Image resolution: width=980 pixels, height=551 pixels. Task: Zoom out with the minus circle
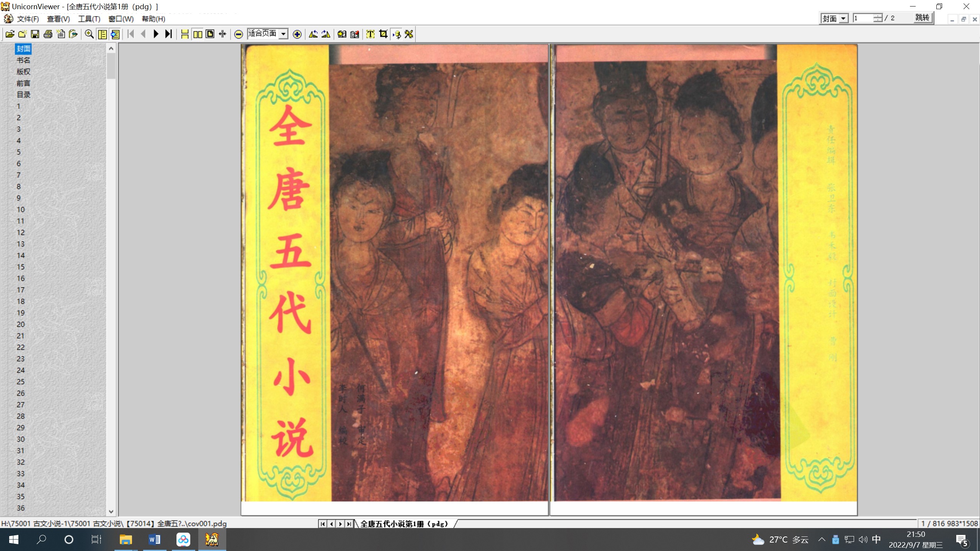point(238,34)
